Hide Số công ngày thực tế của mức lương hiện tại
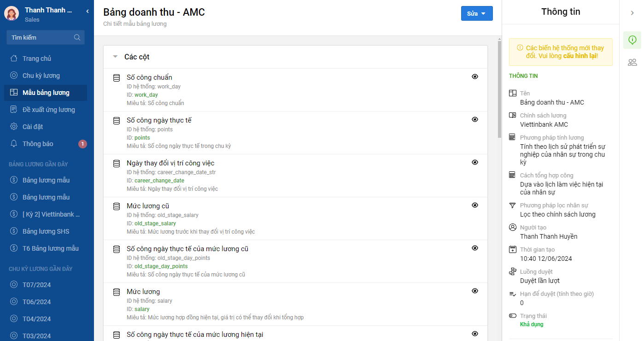Viewport: 644px width, 341px height. 475,334
